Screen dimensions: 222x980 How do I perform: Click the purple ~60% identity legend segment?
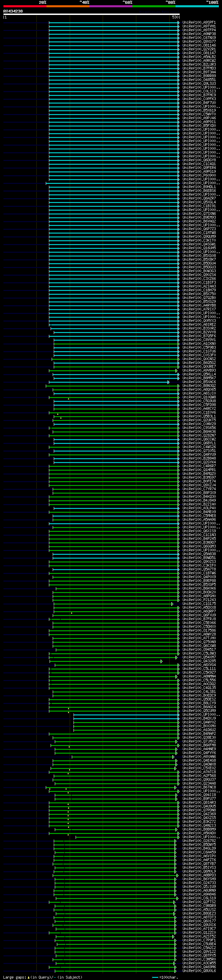pos(111,6)
